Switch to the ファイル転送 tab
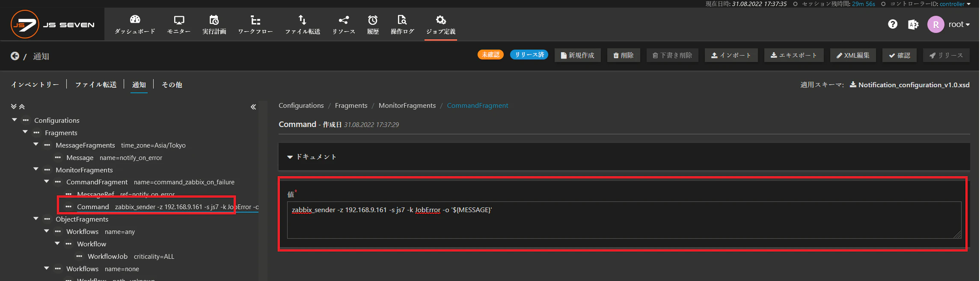 click(x=96, y=85)
